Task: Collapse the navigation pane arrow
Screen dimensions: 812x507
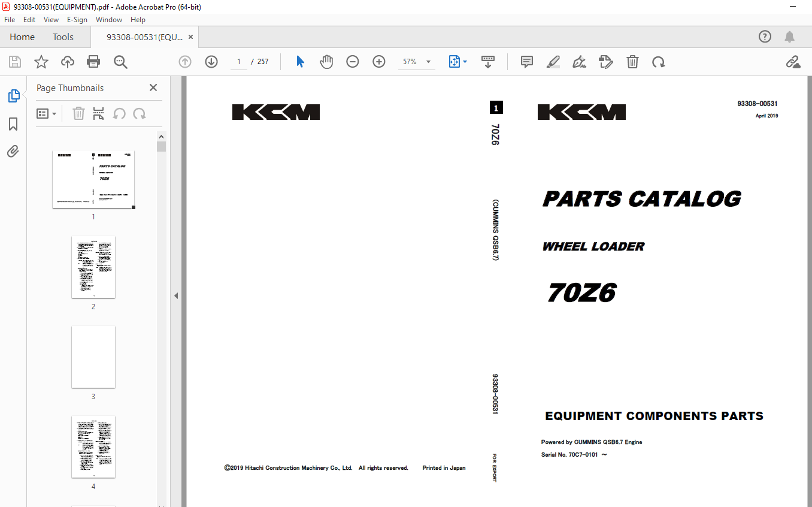Action: [176, 295]
